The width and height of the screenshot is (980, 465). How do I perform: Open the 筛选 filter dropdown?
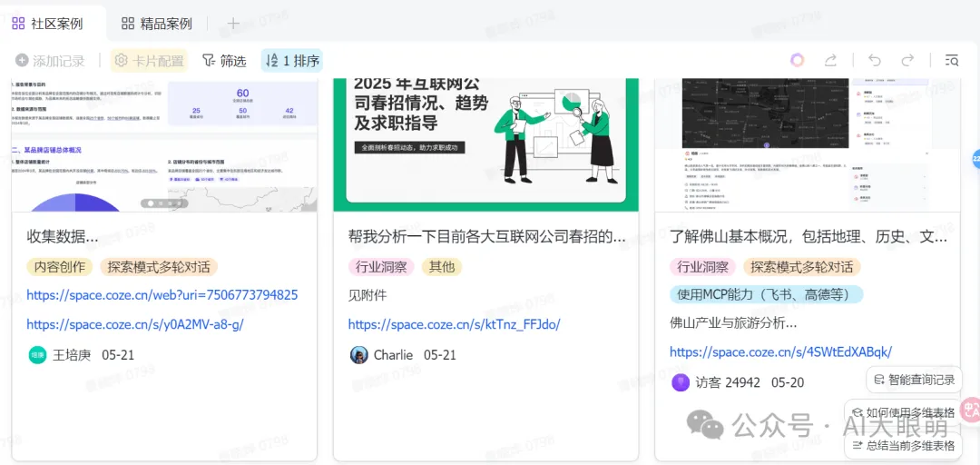[x=224, y=61]
